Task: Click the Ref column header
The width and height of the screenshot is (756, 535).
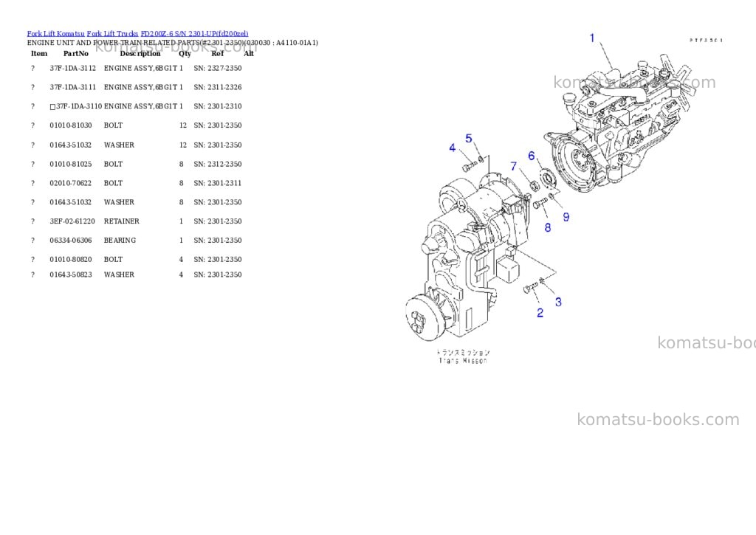Action: click(218, 53)
